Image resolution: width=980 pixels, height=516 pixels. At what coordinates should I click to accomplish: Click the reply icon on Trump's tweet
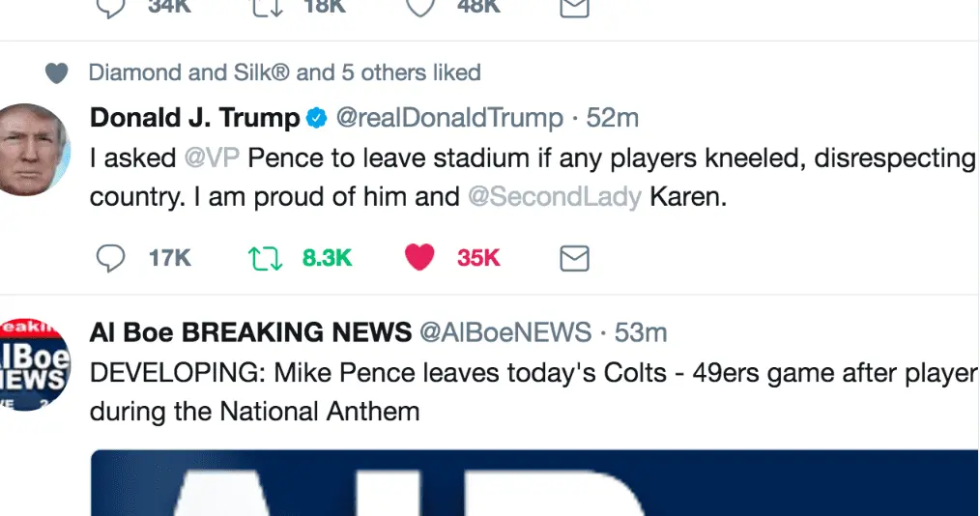[x=112, y=258]
